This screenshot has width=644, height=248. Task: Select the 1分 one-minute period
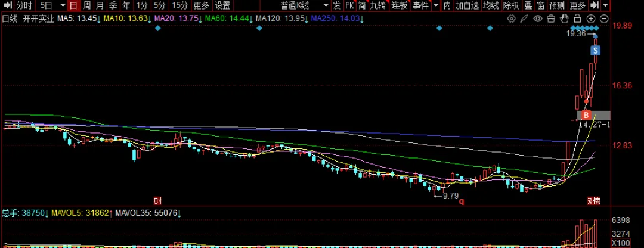pyautogui.click(x=142, y=6)
